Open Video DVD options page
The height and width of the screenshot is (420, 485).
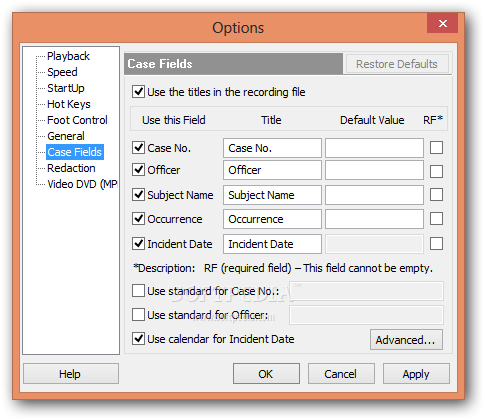(x=82, y=184)
